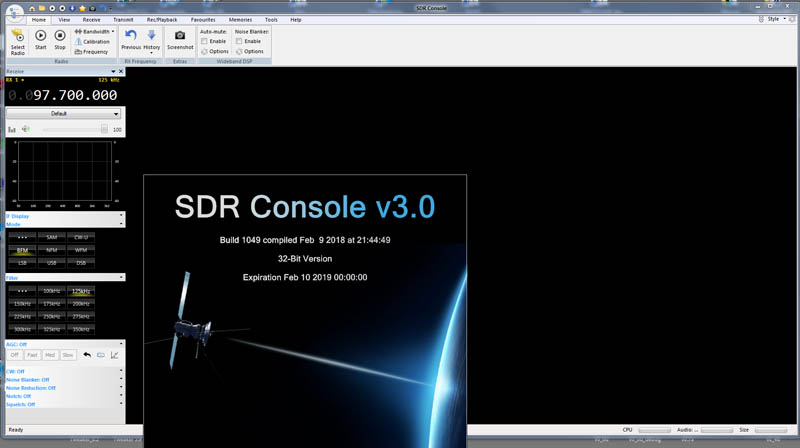800x448 pixels.
Task: Select the 200kHz filter
Action: coord(81,304)
